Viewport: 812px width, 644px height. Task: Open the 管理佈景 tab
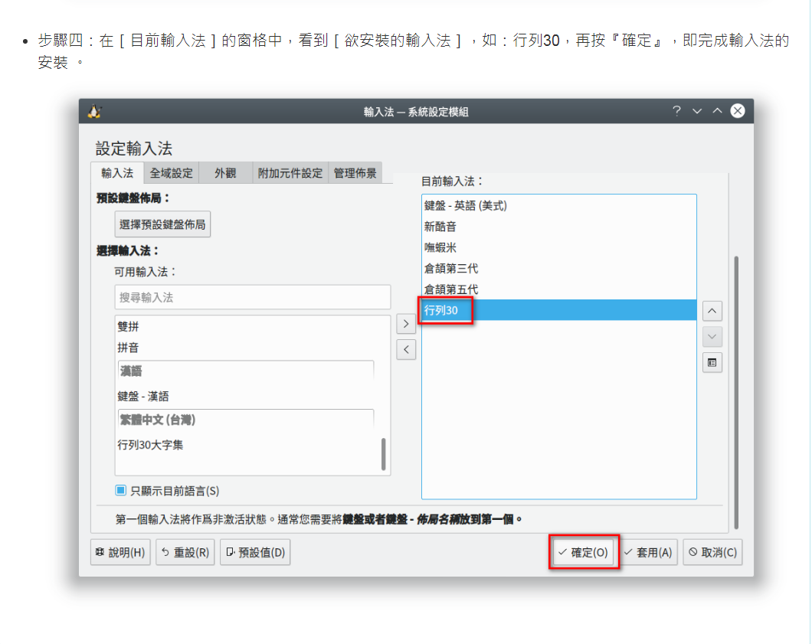pyautogui.click(x=355, y=173)
